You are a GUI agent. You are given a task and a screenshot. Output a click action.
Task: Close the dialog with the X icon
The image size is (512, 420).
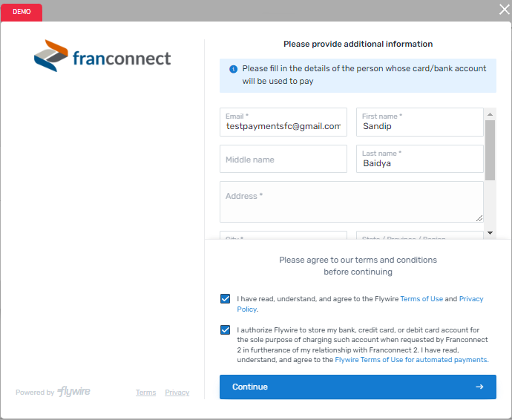[x=504, y=9]
